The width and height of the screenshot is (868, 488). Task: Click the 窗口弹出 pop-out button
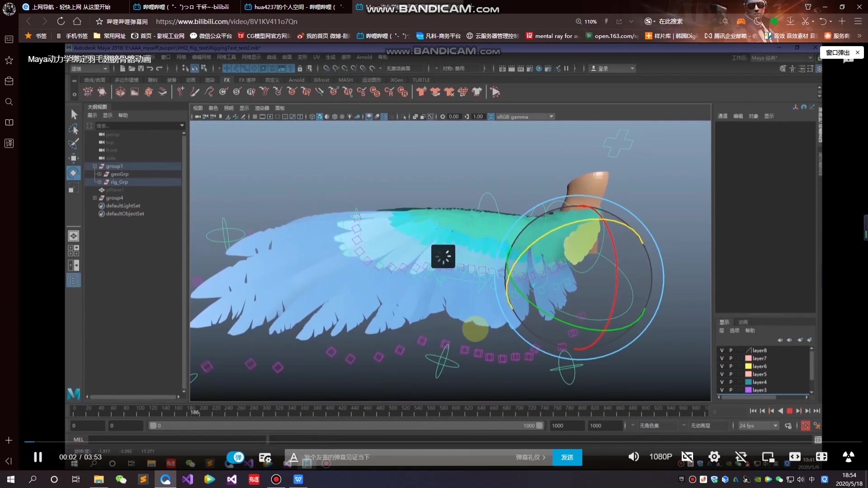click(837, 52)
